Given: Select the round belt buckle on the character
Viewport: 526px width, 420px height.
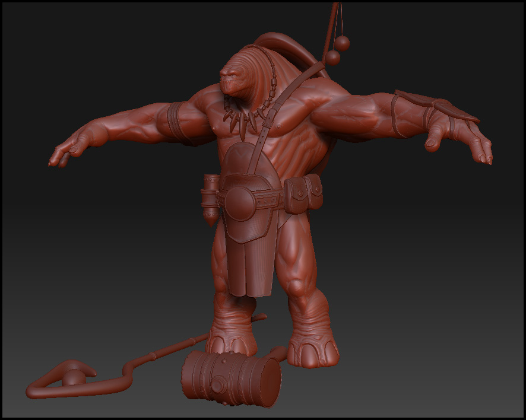Looking at the screenshot, I should click(240, 204).
